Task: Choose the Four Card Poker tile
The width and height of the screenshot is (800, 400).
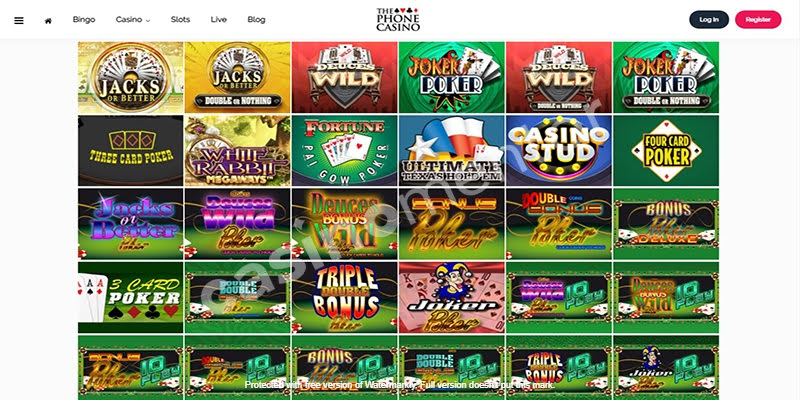Action: [666, 151]
